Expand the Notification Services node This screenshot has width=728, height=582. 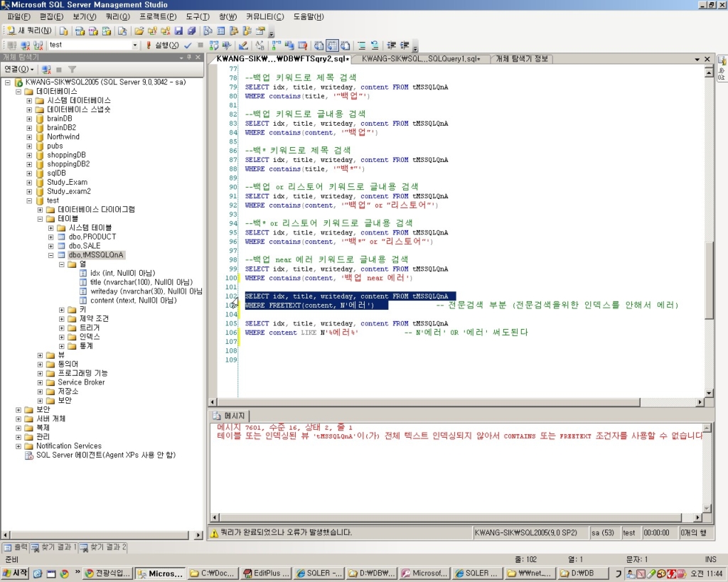(18, 446)
